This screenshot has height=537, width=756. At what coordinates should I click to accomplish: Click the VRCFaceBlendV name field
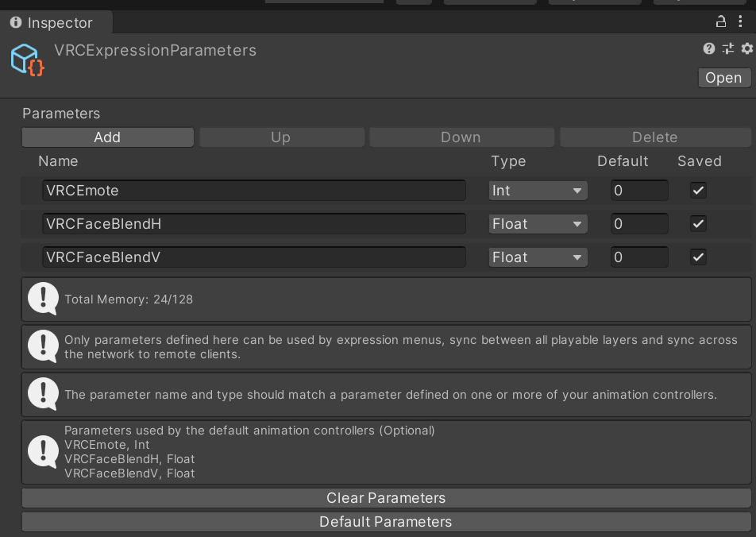[x=254, y=257]
